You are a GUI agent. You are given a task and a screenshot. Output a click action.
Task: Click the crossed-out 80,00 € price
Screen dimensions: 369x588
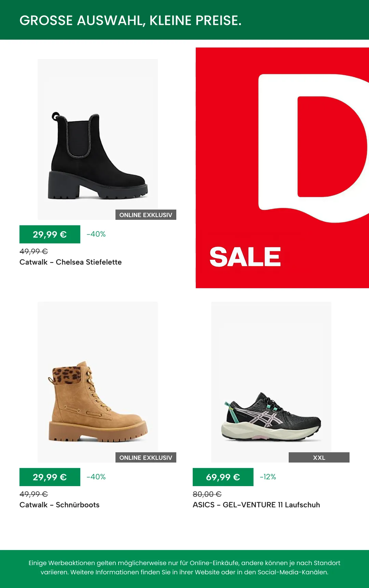[207, 494]
